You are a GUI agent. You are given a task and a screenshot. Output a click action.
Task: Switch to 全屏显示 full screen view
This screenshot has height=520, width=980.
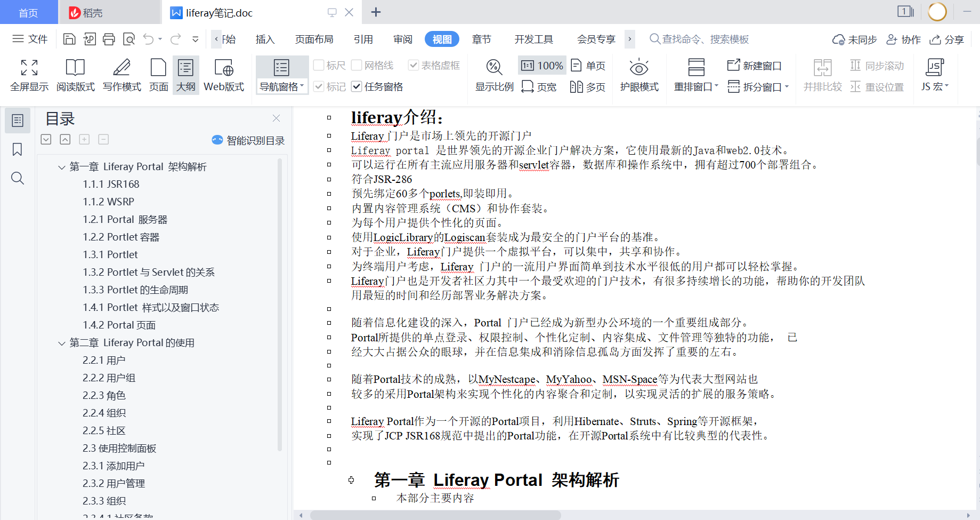point(29,75)
